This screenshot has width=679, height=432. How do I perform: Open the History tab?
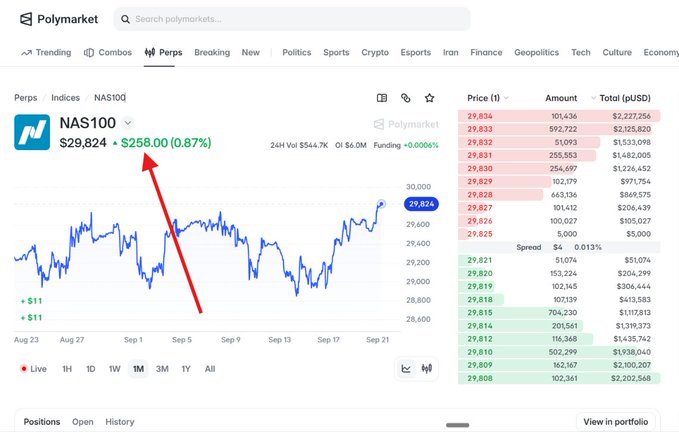point(120,422)
